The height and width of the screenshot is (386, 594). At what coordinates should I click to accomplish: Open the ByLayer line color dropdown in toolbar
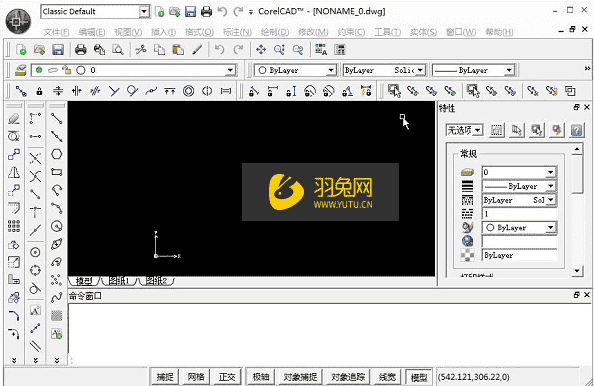[x=295, y=70]
